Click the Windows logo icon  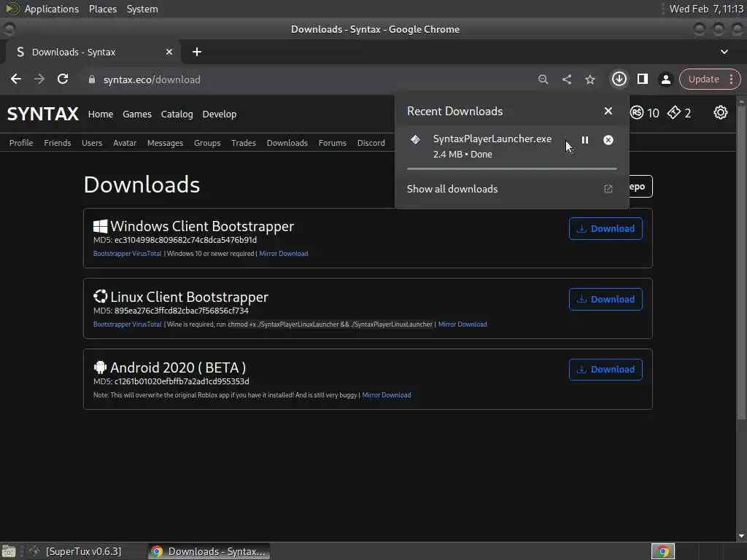(x=100, y=226)
